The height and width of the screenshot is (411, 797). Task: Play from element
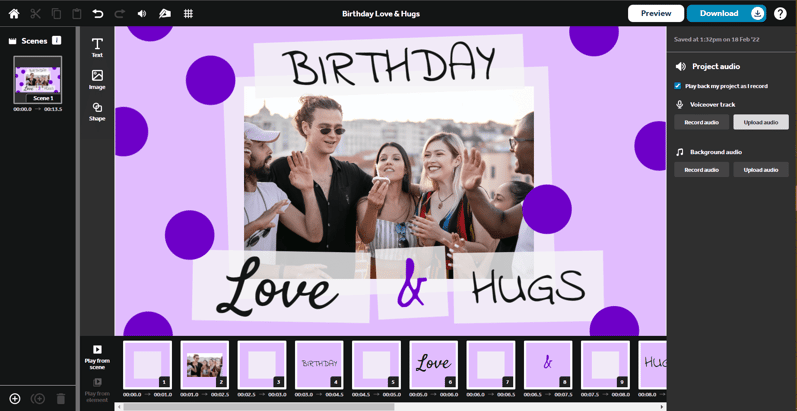point(97,390)
